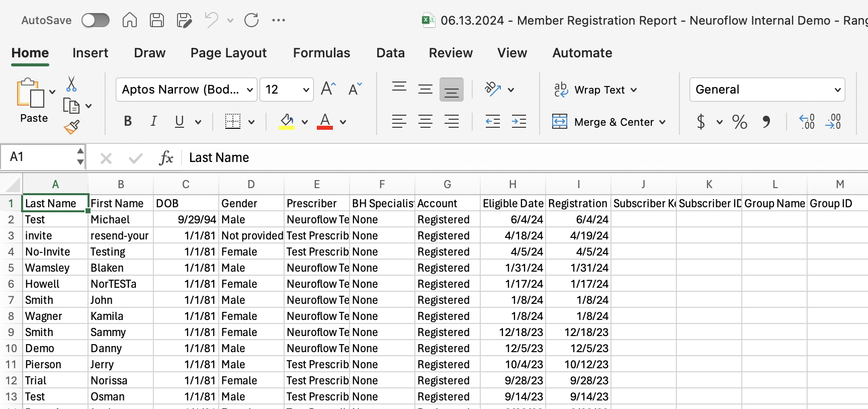Expand the Copy options arrow
The width and height of the screenshot is (868, 409).
[x=89, y=106]
